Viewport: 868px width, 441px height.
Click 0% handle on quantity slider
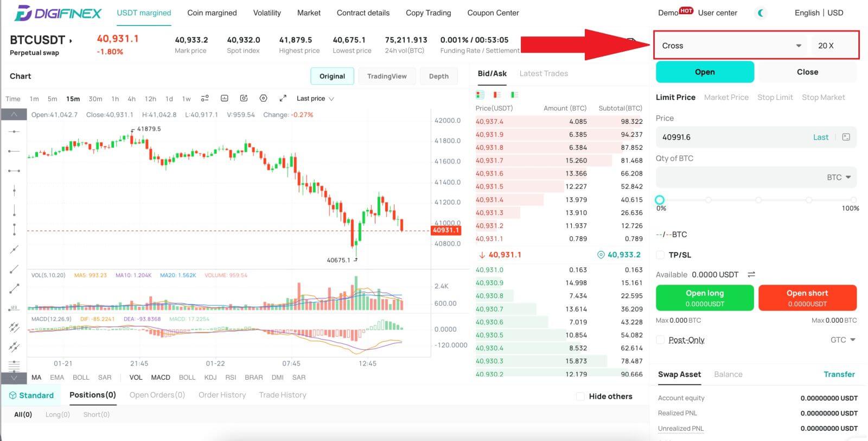point(660,200)
